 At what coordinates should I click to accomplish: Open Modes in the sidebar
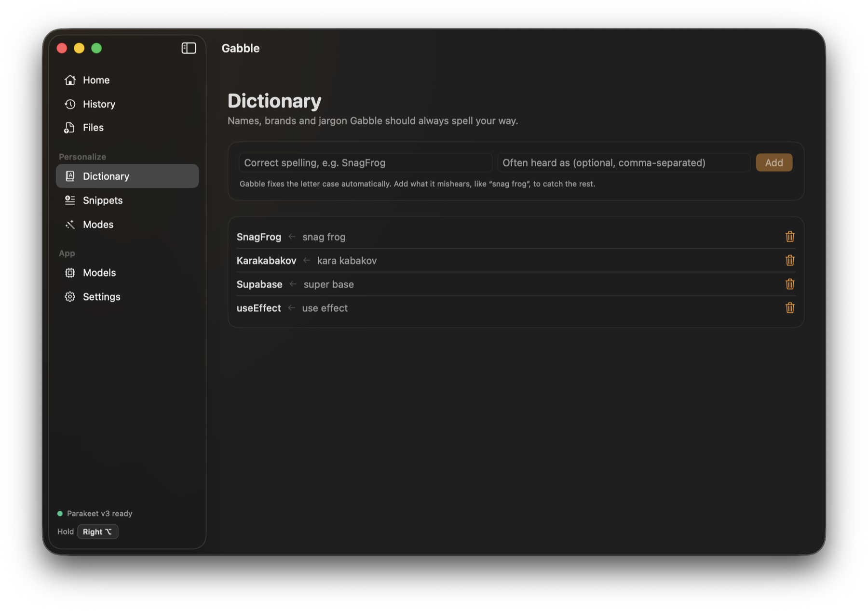point(127,225)
